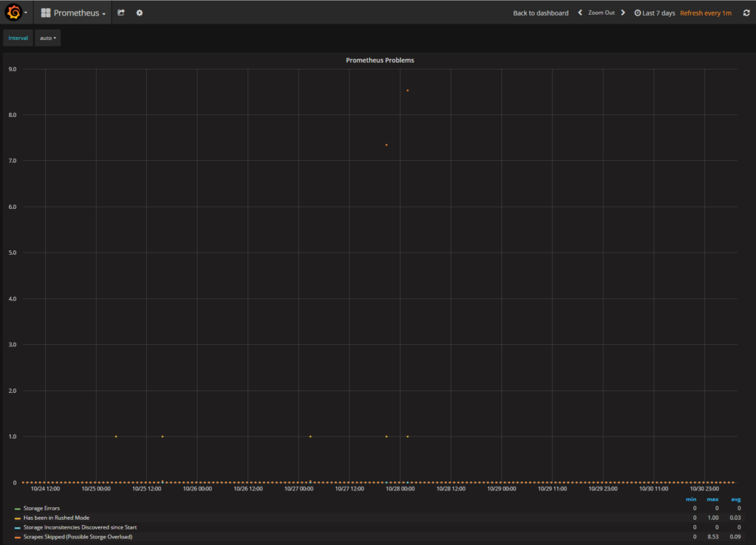
Task: Toggle Has been in Rushed Mode series
Action: coord(56,518)
